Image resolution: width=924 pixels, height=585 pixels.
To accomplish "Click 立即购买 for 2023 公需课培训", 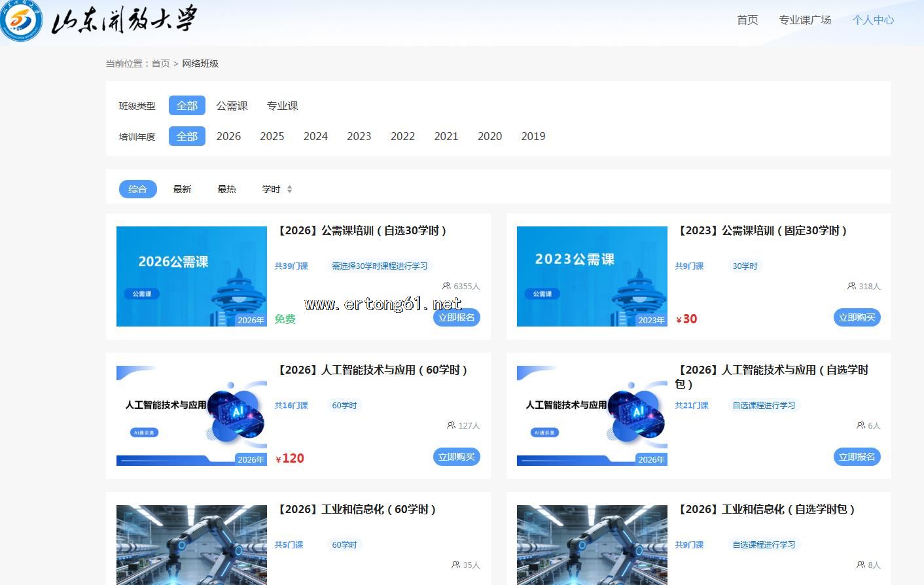I will tap(857, 317).
